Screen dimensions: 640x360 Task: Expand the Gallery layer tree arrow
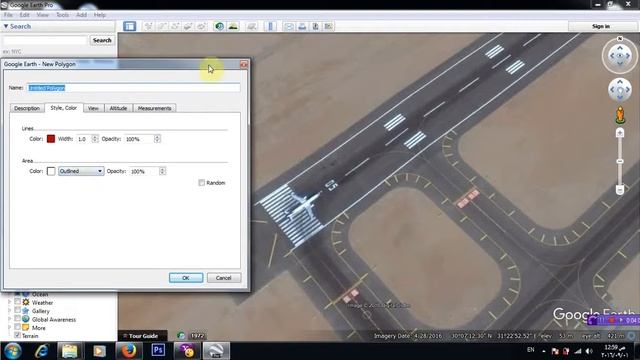[9, 311]
